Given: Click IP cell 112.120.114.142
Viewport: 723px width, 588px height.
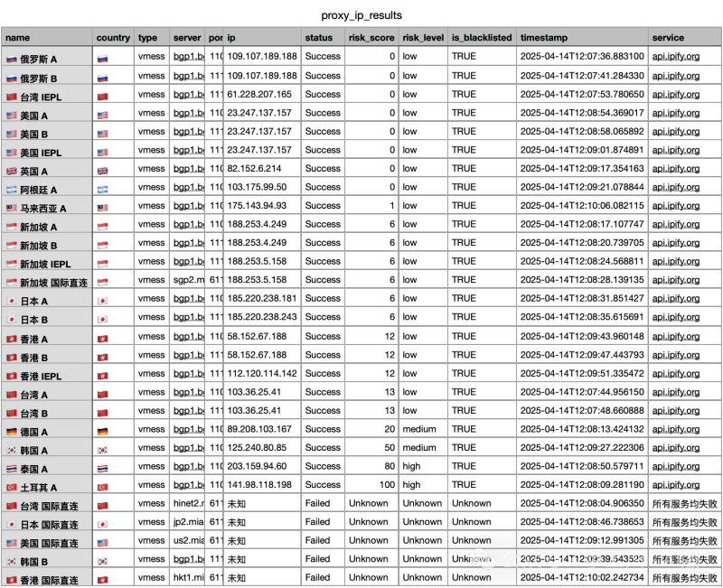Looking at the screenshot, I should (x=262, y=373).
